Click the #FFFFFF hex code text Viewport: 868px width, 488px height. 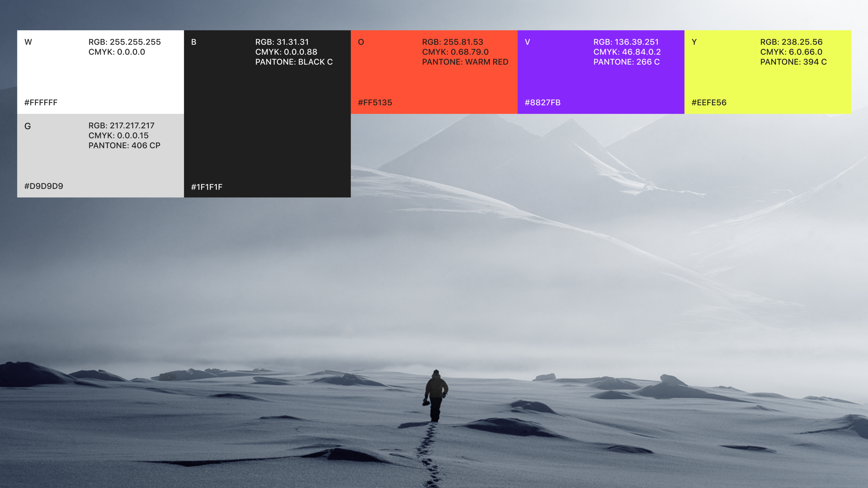(x=41, y=102)
